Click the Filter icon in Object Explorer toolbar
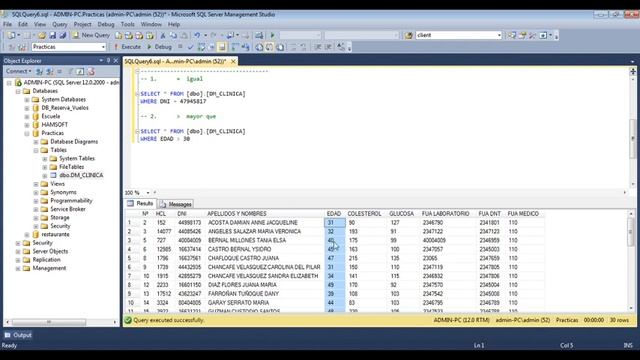Screen dimensions: 640x360 70,71
